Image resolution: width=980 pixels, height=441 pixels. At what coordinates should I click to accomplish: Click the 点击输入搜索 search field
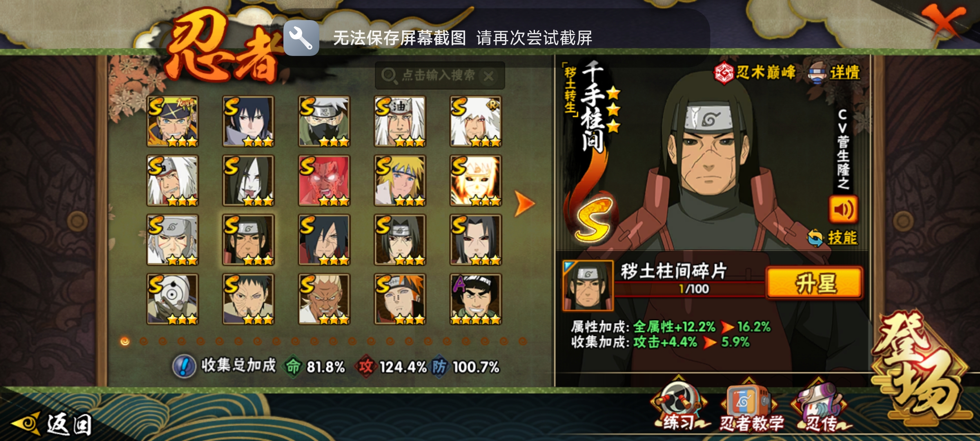(439, 76)
